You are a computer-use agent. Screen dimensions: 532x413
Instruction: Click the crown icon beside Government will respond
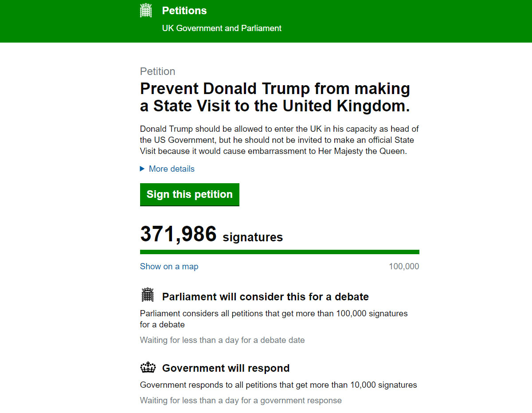148,367
